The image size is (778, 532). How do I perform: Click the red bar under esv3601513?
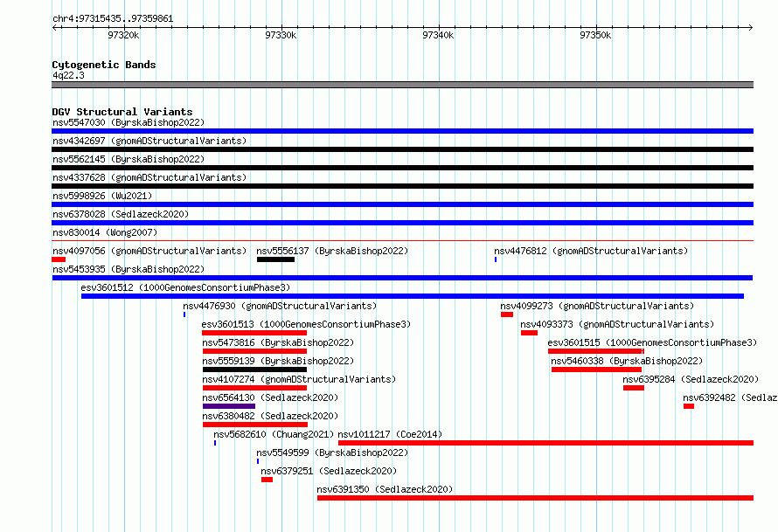pyautogui.click(x=254, y=333)
